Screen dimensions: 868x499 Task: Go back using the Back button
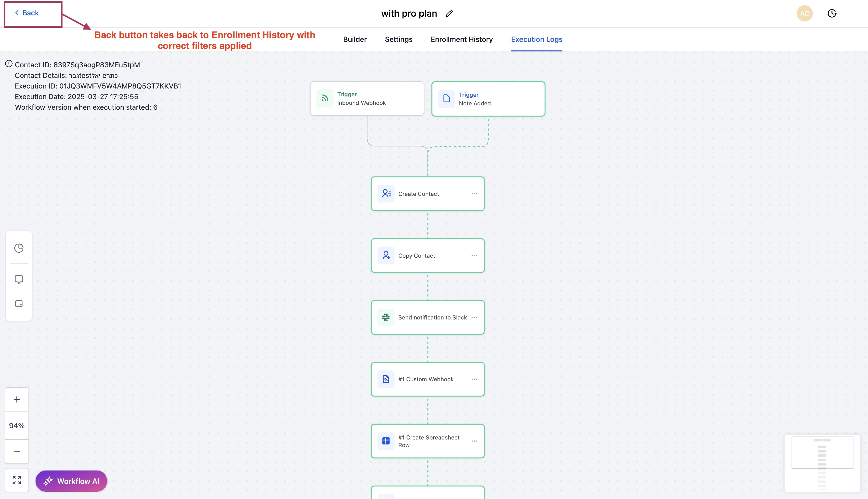coord(27,13)
